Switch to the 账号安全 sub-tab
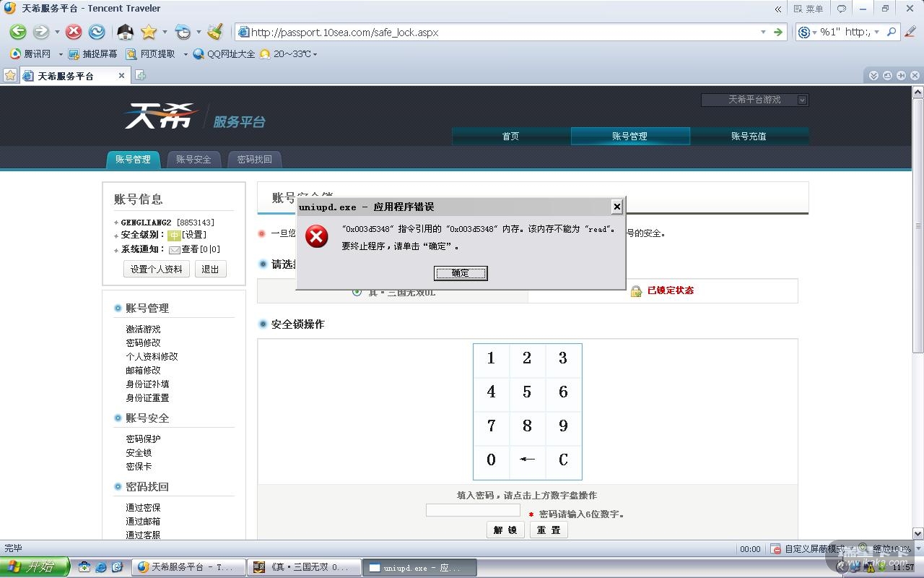 pos(193,159)
